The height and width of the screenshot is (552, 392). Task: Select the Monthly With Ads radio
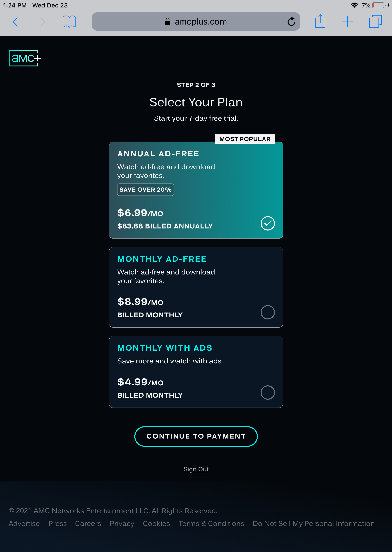(x=268, y=393)
